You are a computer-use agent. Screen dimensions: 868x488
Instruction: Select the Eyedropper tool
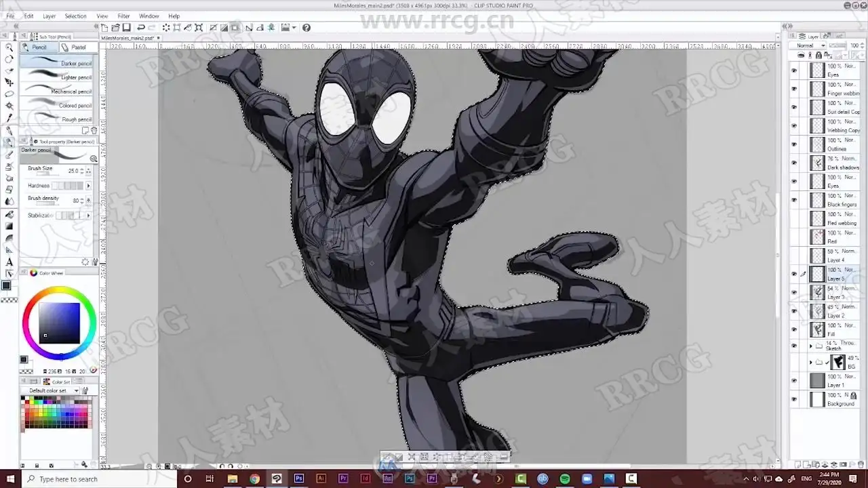click(x=9, y=118)
